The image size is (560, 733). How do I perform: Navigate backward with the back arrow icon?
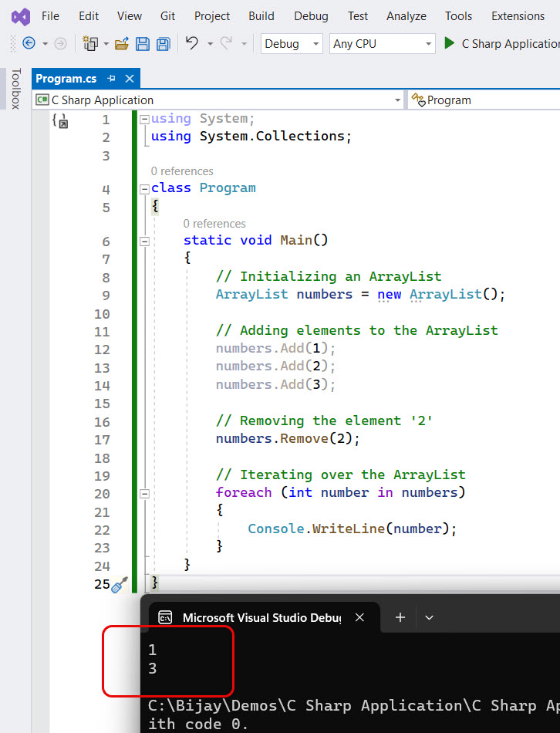pos(29,43)
